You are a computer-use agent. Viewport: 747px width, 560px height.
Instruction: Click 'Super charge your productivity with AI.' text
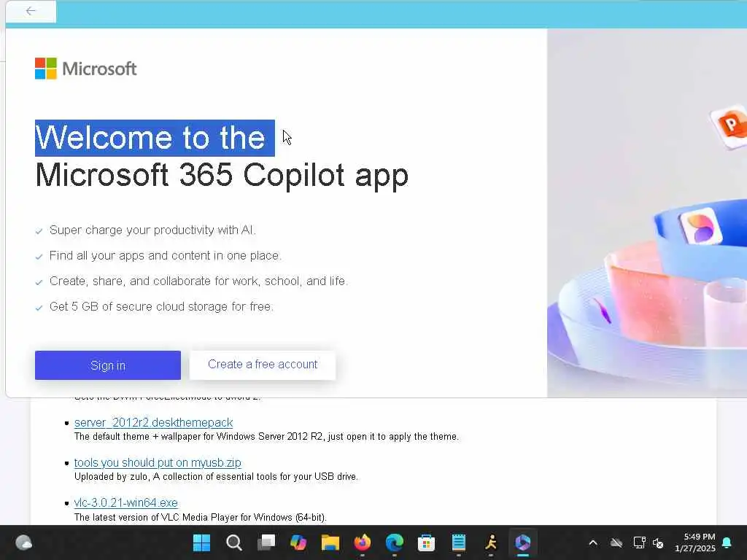[152, 230]
